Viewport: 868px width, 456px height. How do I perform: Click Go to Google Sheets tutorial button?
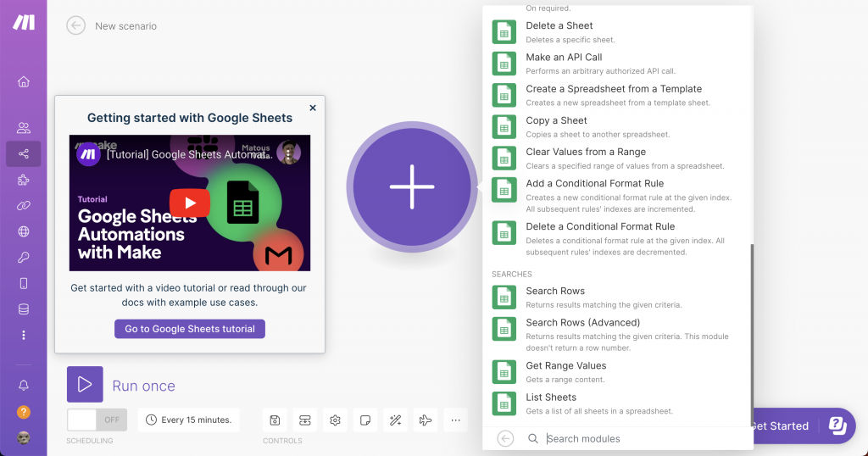pos(190,329)
